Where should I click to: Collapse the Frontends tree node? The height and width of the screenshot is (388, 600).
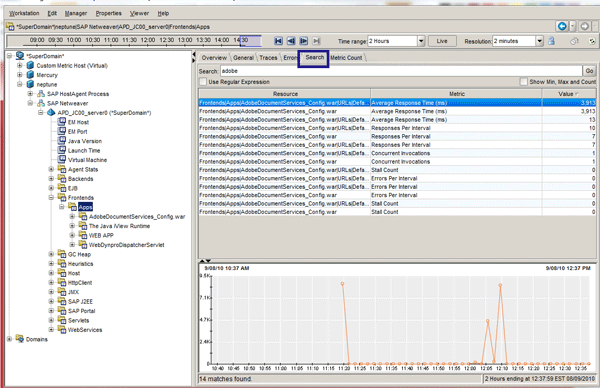click(x=51, y=197)
